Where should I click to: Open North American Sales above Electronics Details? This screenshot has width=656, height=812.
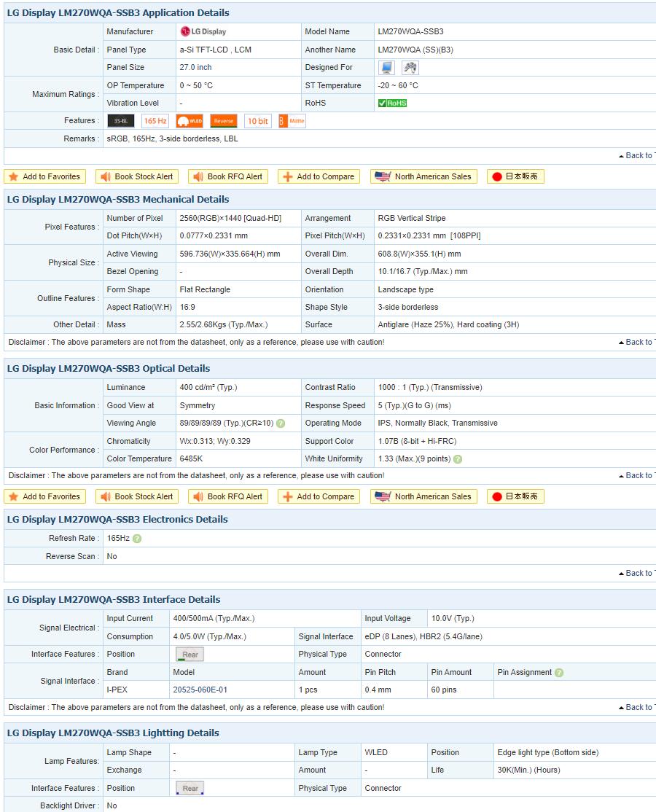[423, 496]
